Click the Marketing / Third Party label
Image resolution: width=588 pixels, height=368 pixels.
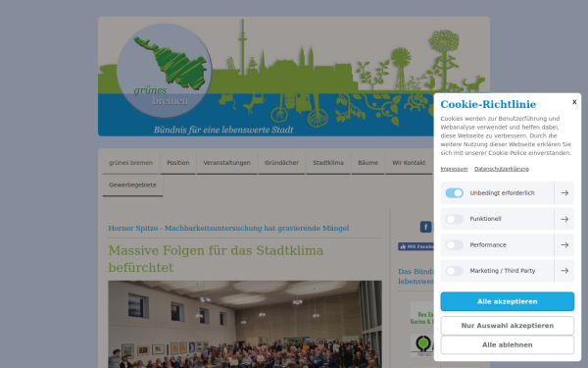tap(503, 271)
